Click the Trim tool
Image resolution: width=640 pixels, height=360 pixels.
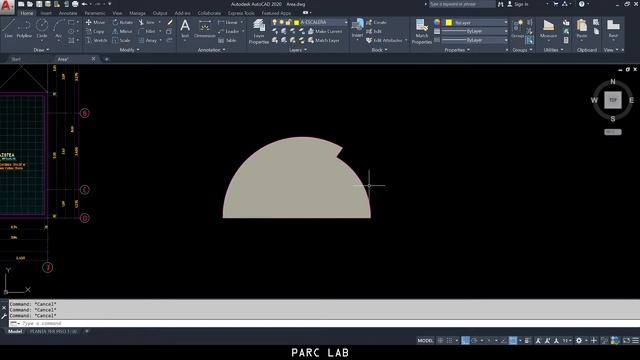147,22
